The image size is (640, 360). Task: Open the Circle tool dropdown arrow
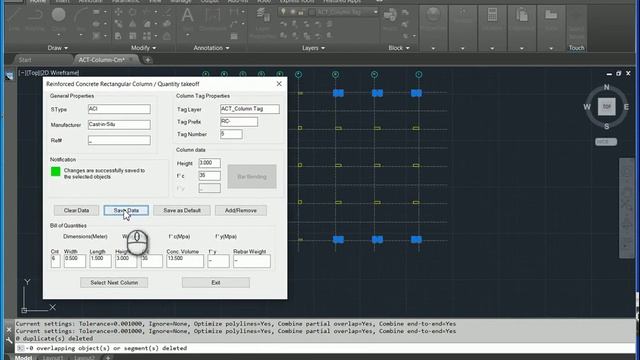[x=58, y=35]
